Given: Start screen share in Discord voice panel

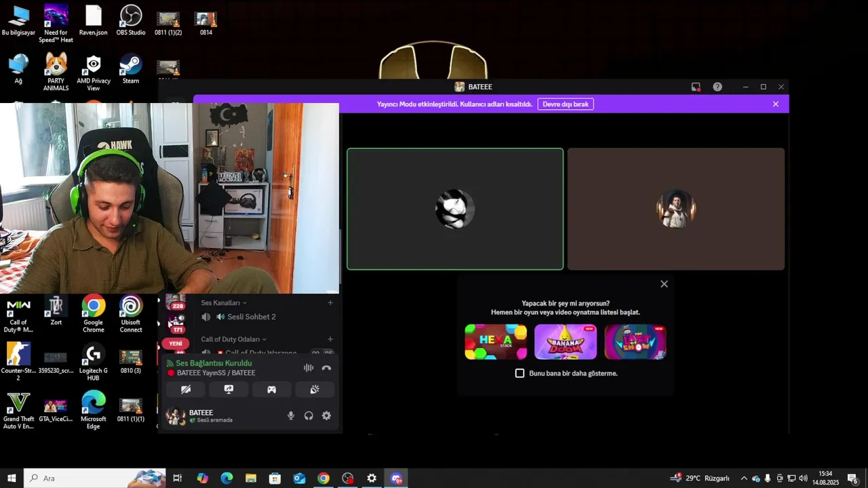Looking at the screenshot, I should point(229,390).
